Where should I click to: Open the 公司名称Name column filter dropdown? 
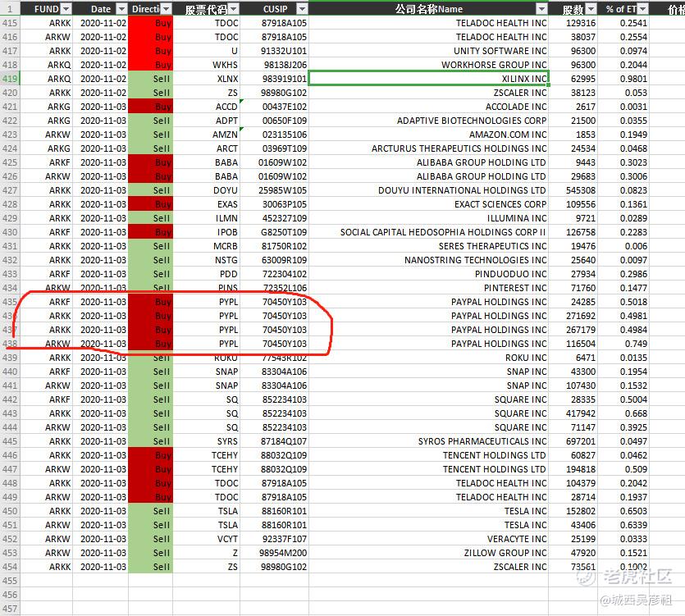click(x=541, y=9)
